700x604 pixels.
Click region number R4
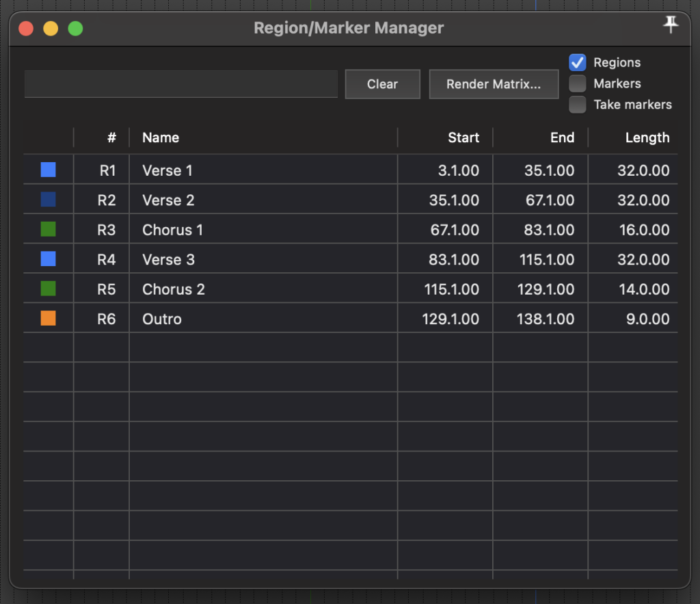(107, 259)
